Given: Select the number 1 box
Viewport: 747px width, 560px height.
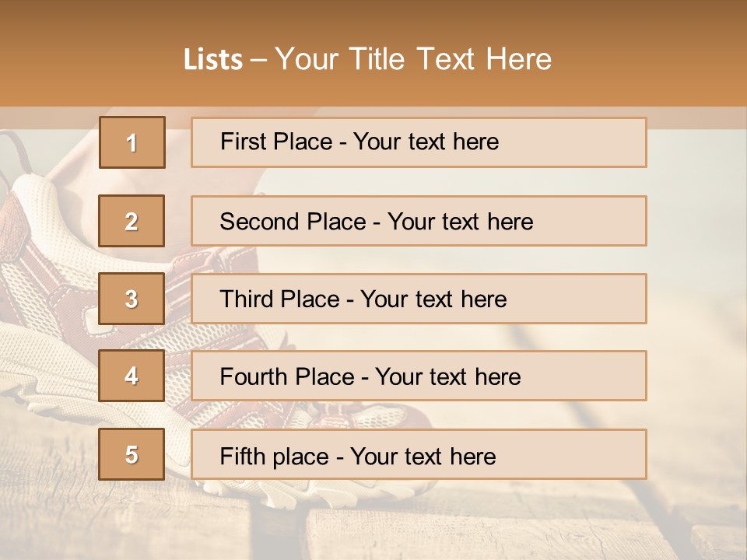Looking at the screenshot, I should tap(132, 142).
